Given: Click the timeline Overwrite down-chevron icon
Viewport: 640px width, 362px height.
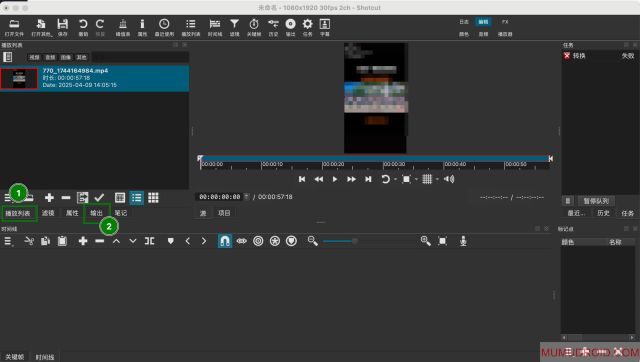Looking at the screenshot, I should [133, 241].
